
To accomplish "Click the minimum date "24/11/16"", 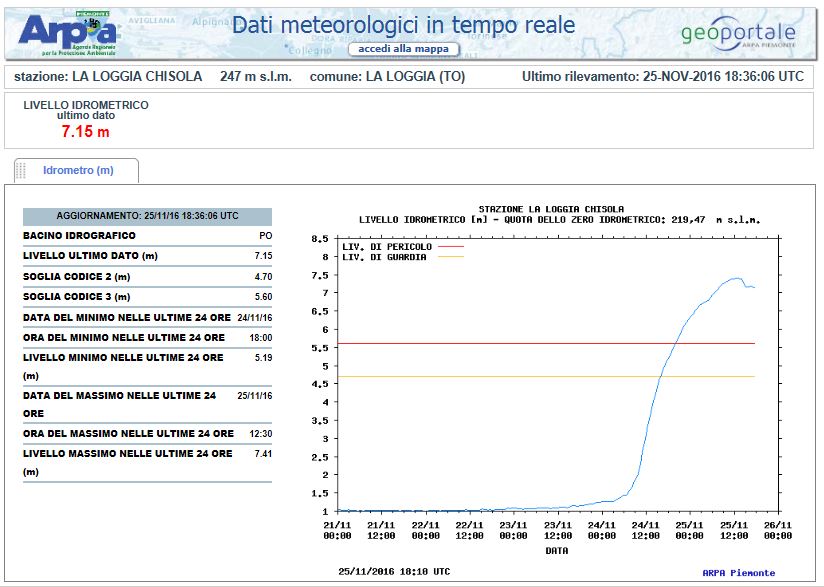I will 254,317.
